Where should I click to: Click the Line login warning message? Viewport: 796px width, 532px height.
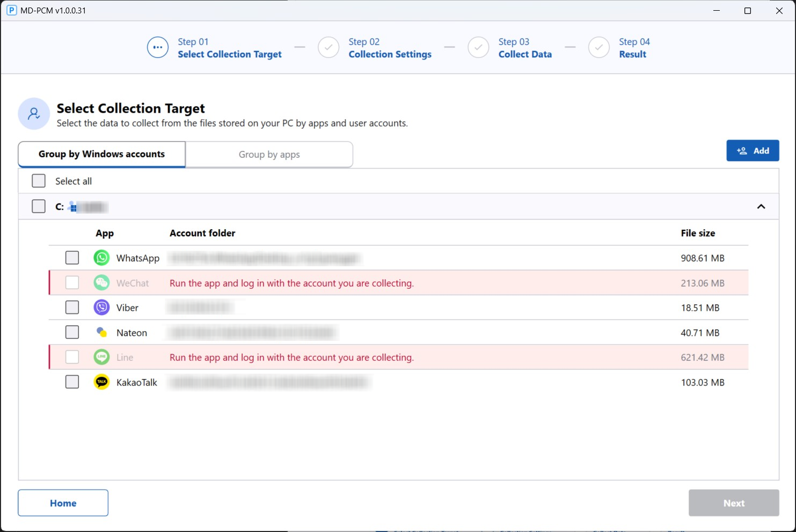coord(291,358)
